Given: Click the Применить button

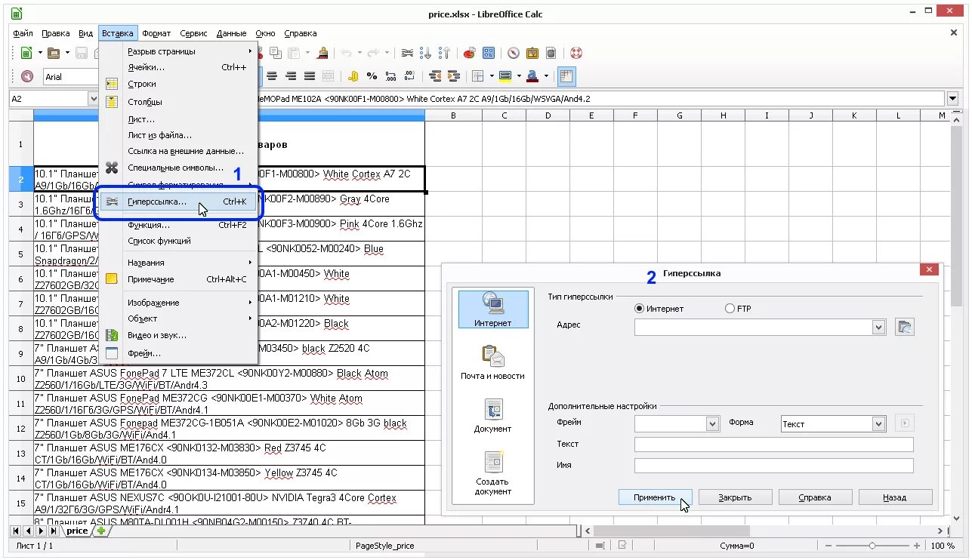Looking at the screenshot, I should tap(655, 497).
